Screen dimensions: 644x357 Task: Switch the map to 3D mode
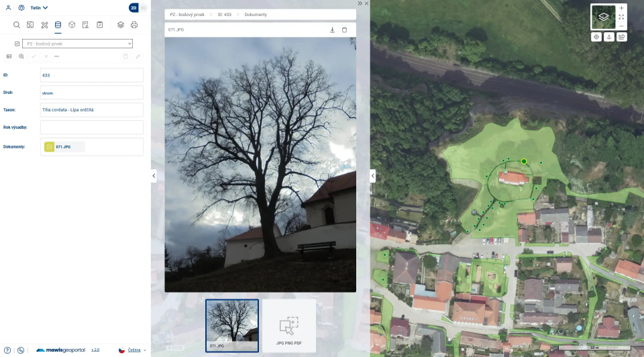(142, 8)
